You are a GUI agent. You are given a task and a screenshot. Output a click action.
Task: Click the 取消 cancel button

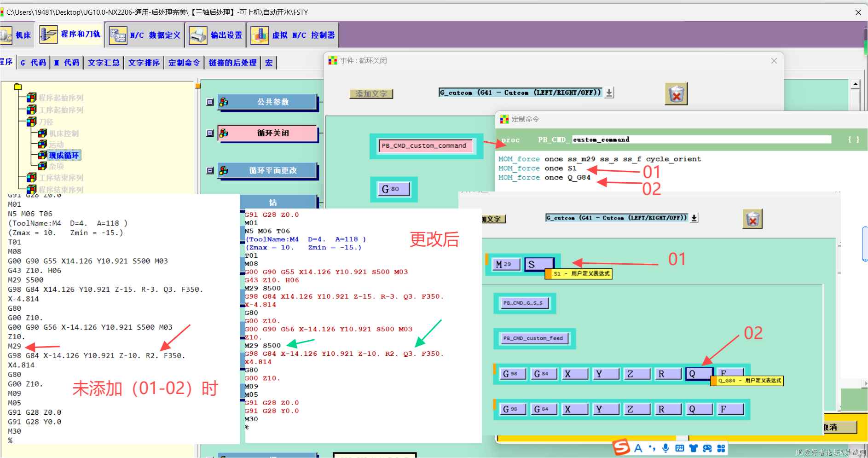(839, 427)
